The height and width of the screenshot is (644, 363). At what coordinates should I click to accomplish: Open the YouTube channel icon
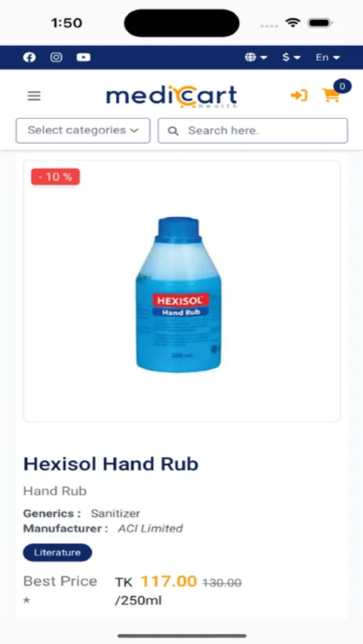click(x=84, y=57)
